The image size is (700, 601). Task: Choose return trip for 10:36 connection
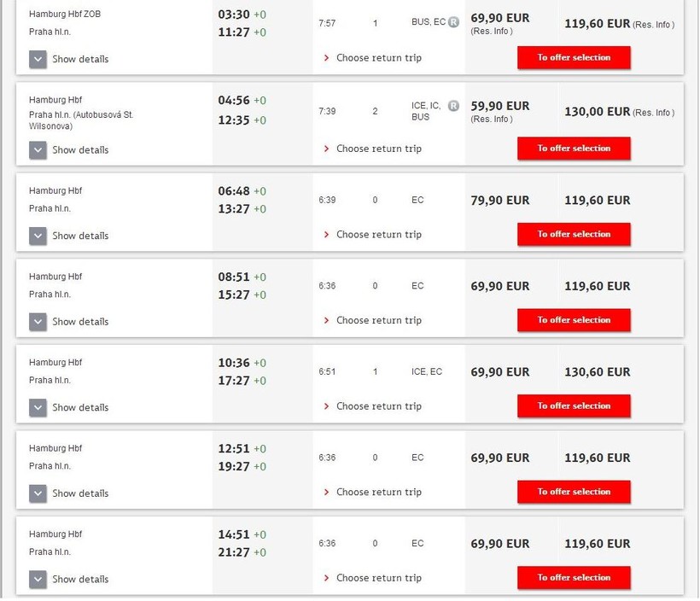click(x=378, y=406)
